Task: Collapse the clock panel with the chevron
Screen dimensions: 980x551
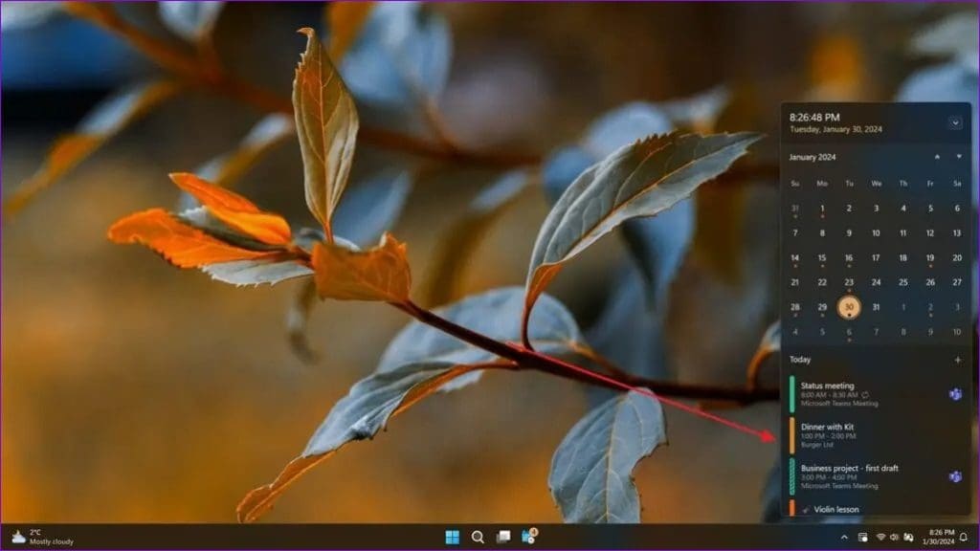Action: [x=956, y=122]
